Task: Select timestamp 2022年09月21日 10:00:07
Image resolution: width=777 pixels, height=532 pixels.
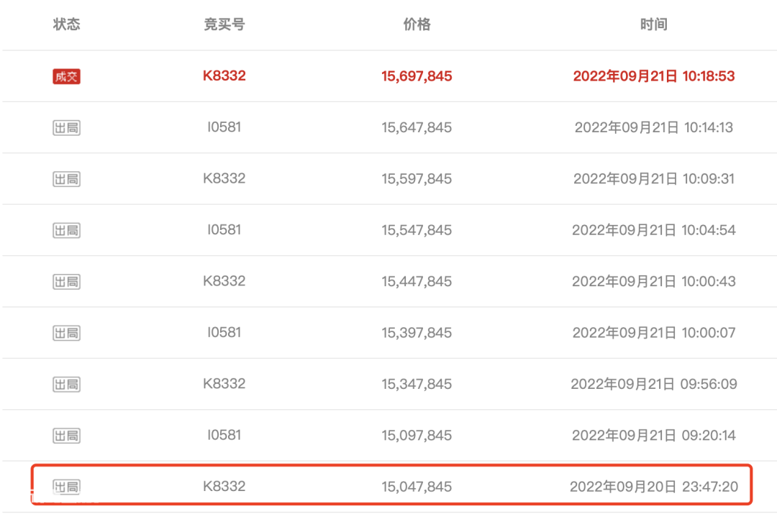Action: click(653, 333)
